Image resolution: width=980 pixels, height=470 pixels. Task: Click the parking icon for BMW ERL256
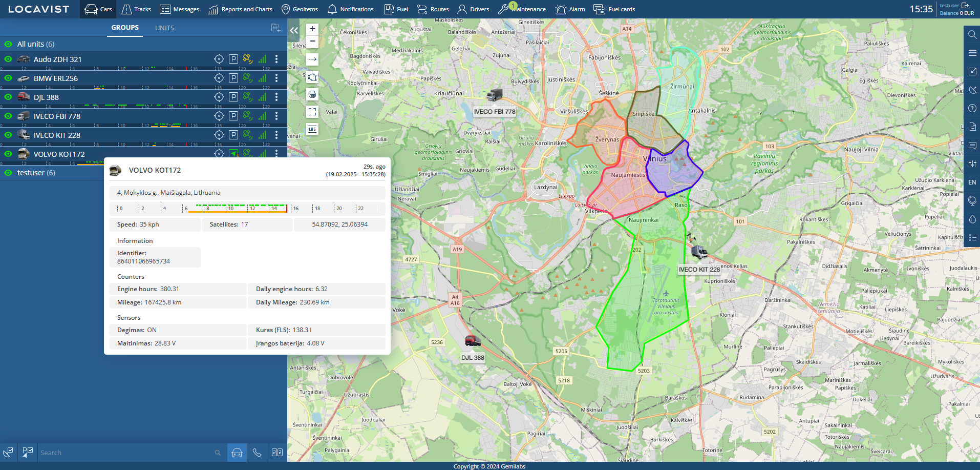point(233,78)
